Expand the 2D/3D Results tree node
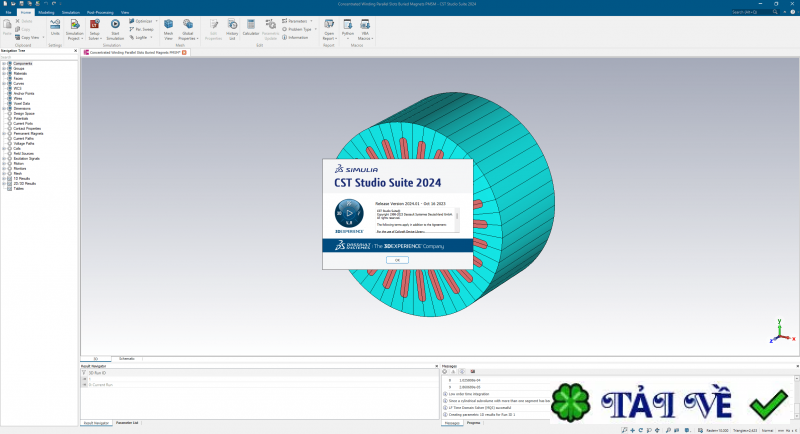800x434 pixels. point(4,184)
